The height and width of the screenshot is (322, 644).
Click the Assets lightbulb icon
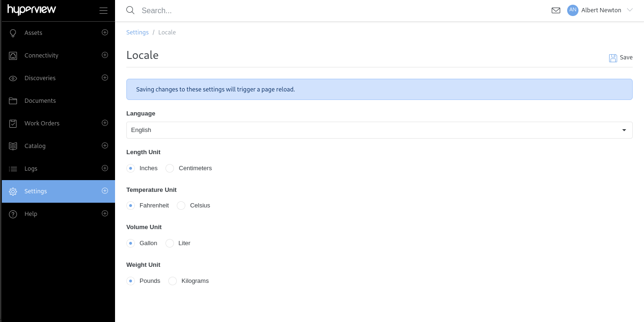[13, 33]
